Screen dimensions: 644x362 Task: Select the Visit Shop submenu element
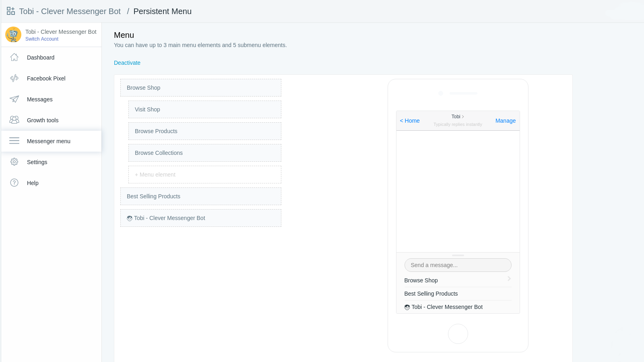205,109
